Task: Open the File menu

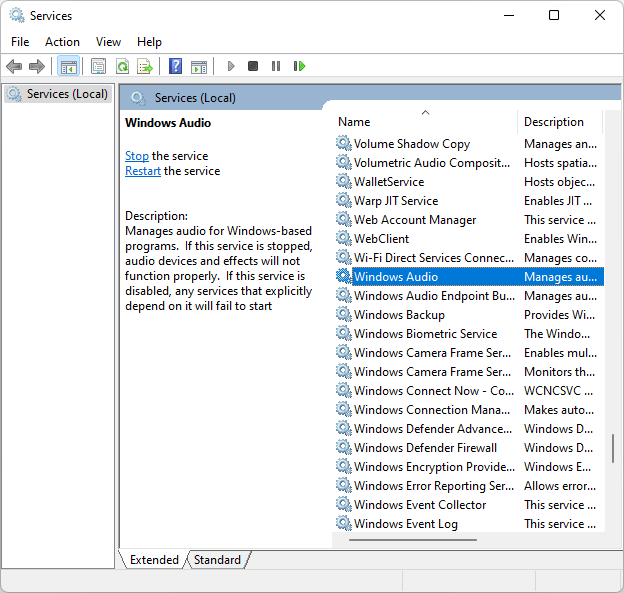Action: point(20,42)
